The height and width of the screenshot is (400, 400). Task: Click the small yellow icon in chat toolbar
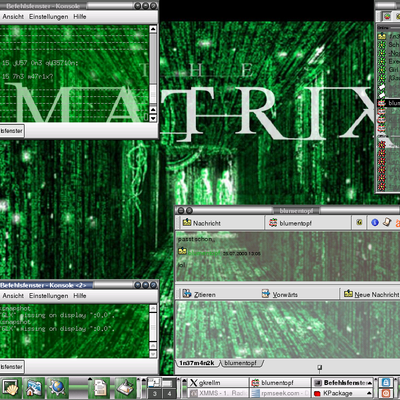click(x=359, y=222)
